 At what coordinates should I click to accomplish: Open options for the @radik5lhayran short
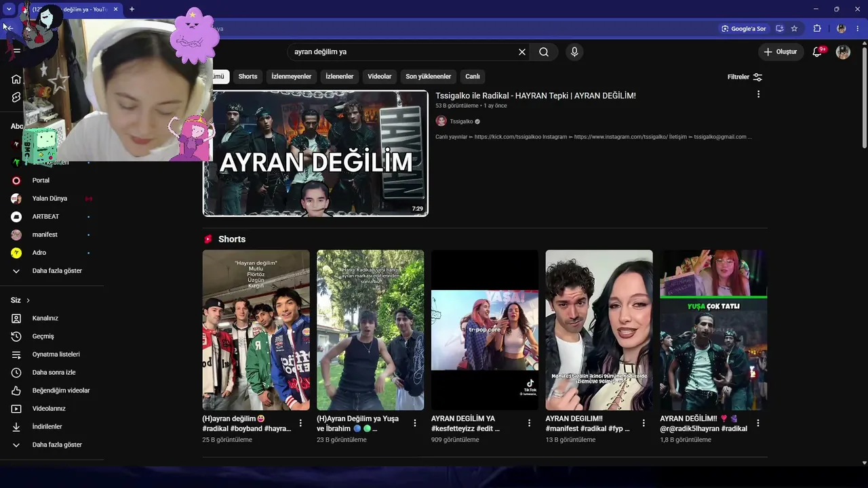click(758, 423)
